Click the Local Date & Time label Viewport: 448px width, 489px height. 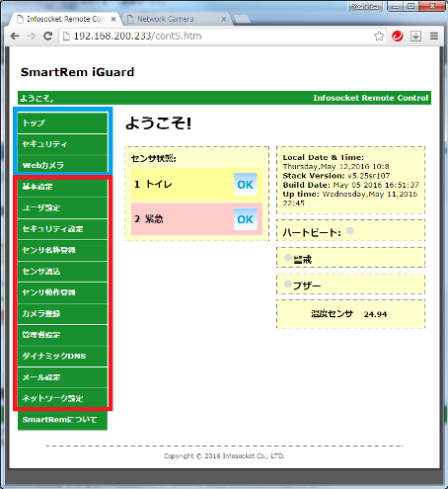(324, 157)
